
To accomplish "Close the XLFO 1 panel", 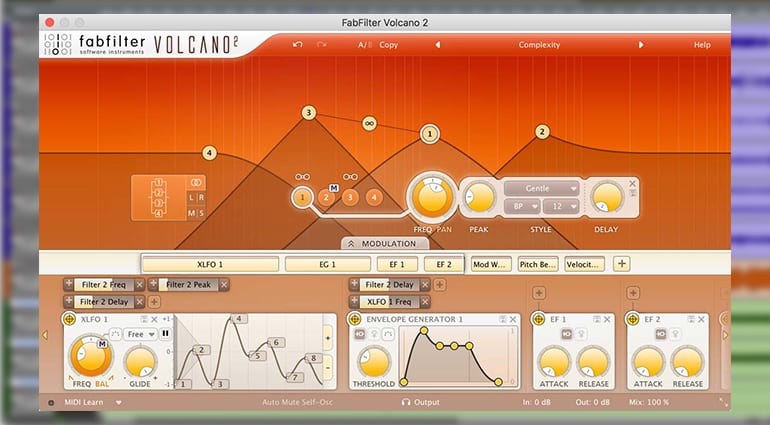I will 154,319.
